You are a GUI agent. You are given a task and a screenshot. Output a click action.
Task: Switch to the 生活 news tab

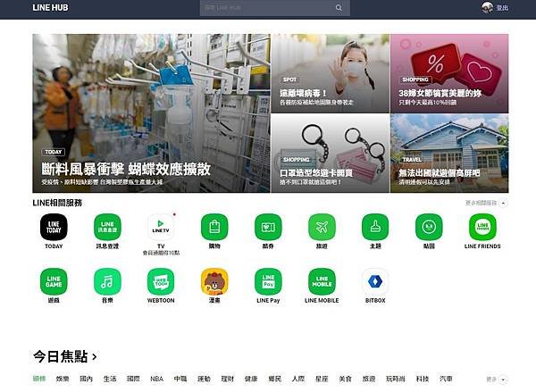110,379
